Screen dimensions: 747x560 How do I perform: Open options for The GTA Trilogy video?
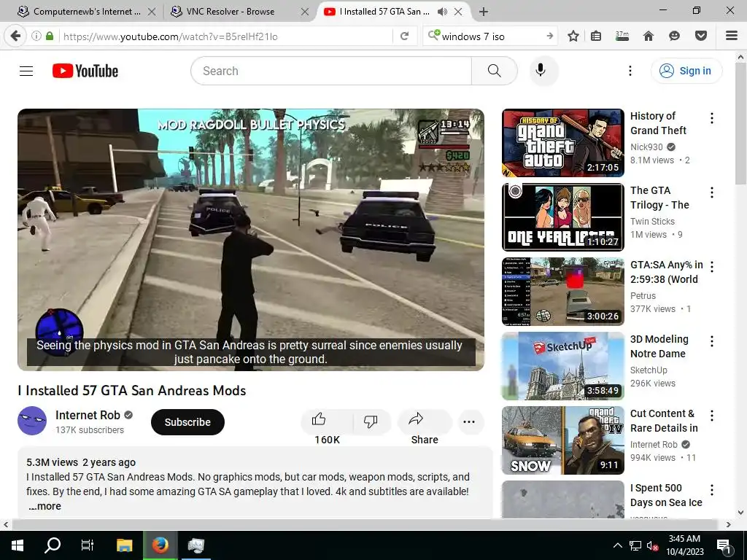[712, 192]
